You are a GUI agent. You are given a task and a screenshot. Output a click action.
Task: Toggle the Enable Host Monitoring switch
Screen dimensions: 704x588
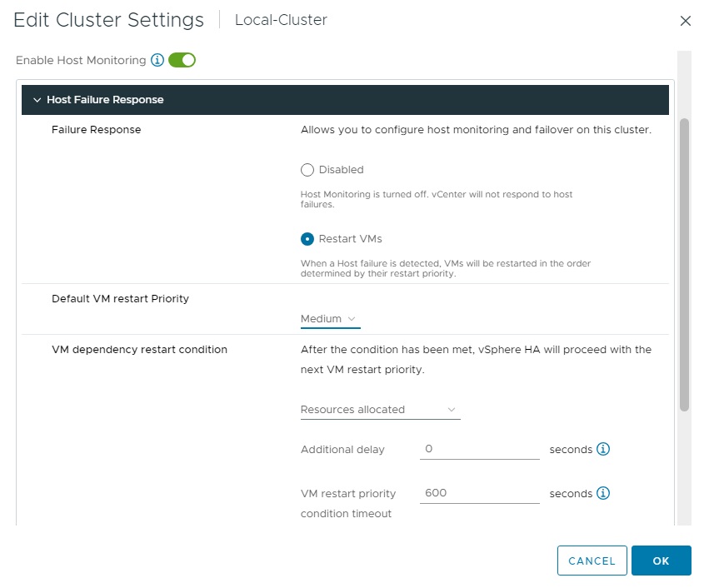(182, 60)
